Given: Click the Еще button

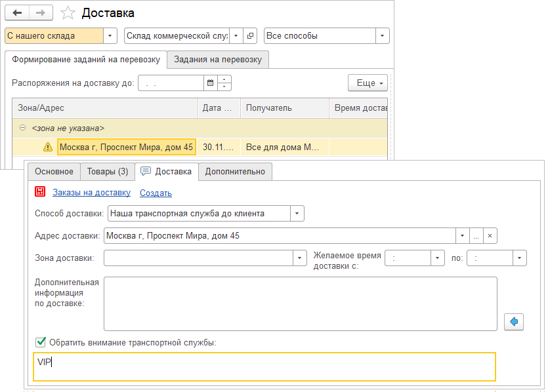Looking at the screenshot, I should (368, 83).
